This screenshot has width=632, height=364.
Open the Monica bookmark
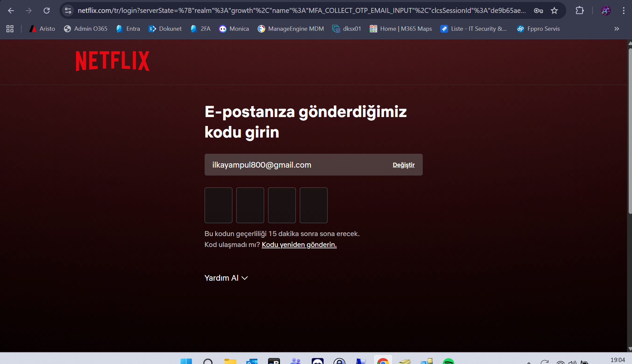point(234,29)
